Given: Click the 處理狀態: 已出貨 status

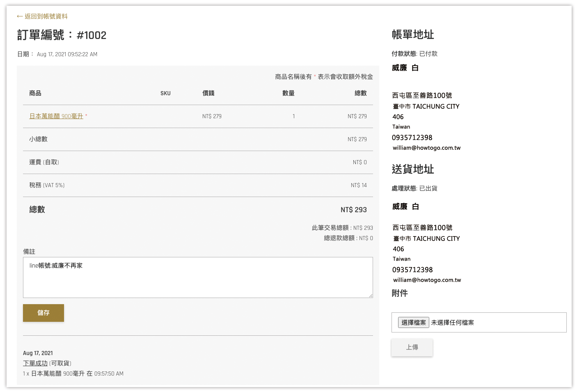Looking at the screenshot, I should (x=414, y=188).
